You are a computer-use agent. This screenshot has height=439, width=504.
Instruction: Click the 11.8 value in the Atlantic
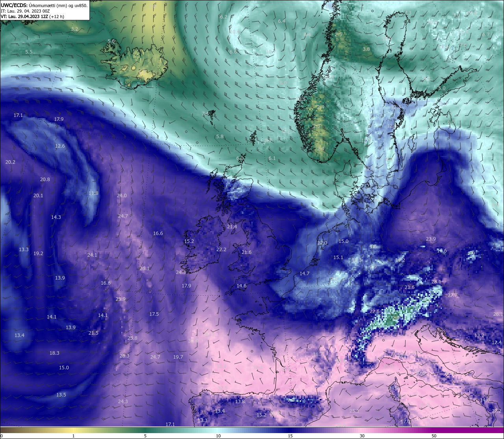point(93,193)
